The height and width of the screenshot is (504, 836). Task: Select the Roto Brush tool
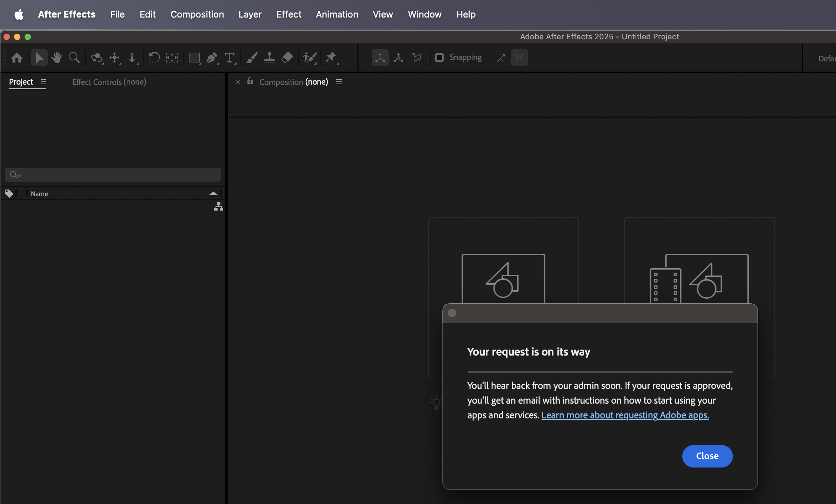coord(310,58)
